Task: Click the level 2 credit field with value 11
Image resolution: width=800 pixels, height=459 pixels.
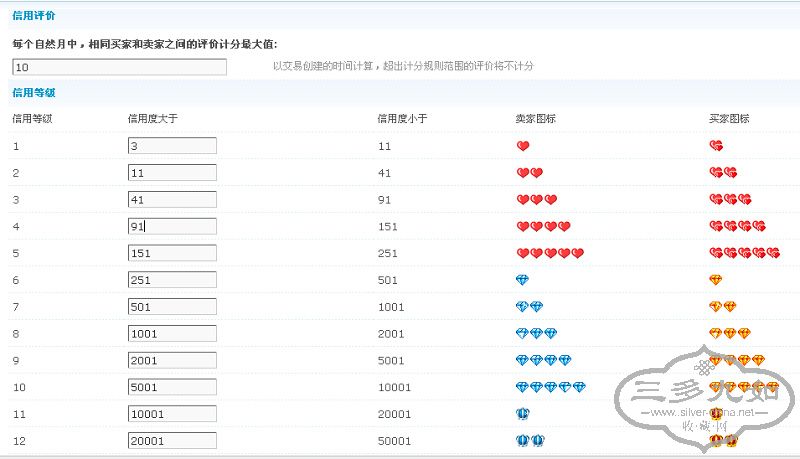Action: point(172,173)
